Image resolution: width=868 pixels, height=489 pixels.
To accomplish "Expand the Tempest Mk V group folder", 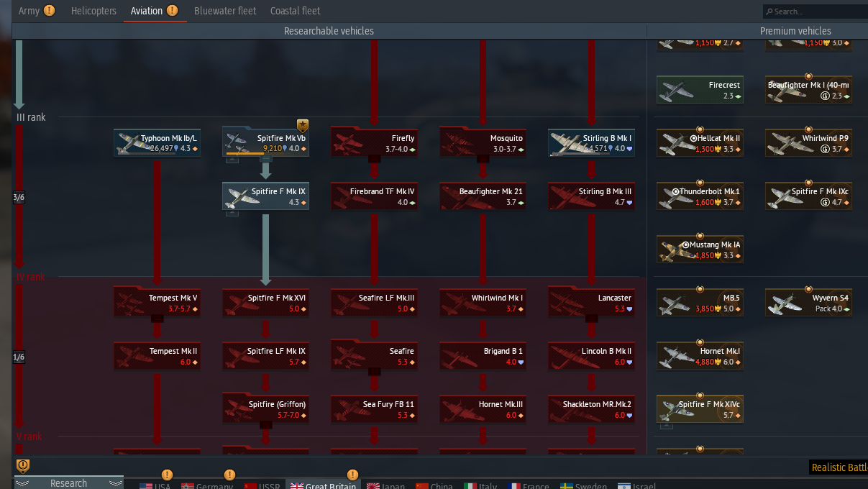I will (x=157, y=319).
